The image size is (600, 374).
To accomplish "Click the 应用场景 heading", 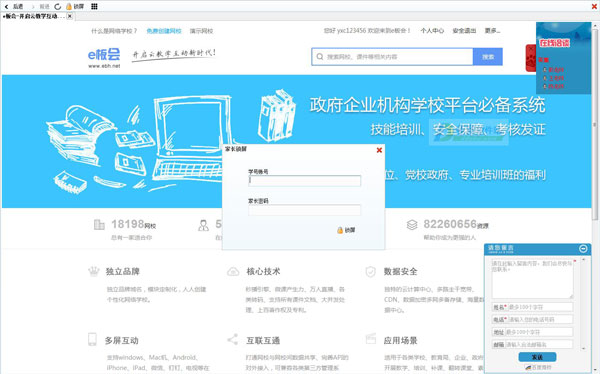I will click(x=401, y=340).
